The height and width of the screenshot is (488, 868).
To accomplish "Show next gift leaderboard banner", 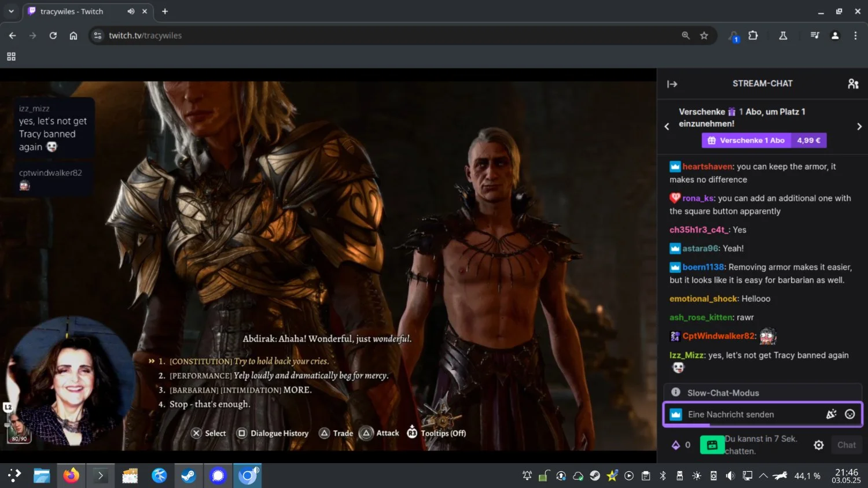I will click(x=859, y=126).
